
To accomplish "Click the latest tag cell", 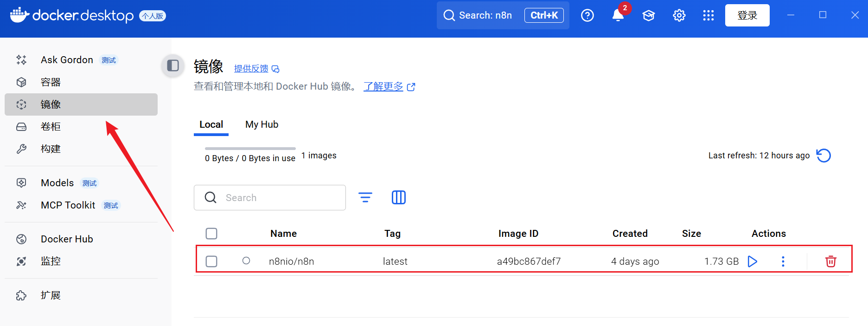I will [x=395, y=261].
